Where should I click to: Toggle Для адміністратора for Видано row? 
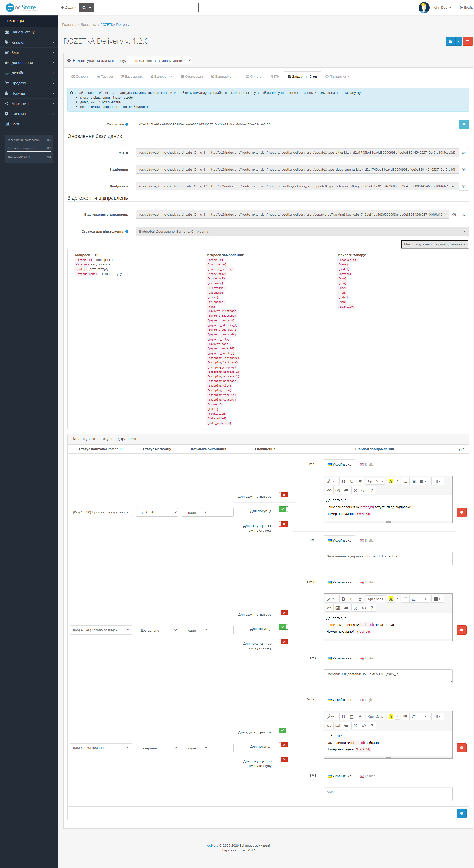tap(283, 730)
